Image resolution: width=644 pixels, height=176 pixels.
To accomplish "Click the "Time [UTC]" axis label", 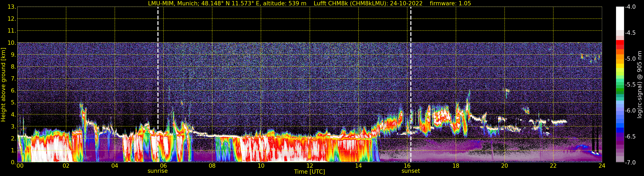I will pos(310,172).
